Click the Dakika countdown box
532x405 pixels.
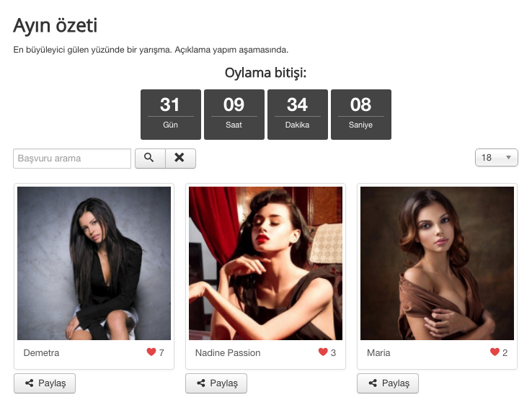297,114
